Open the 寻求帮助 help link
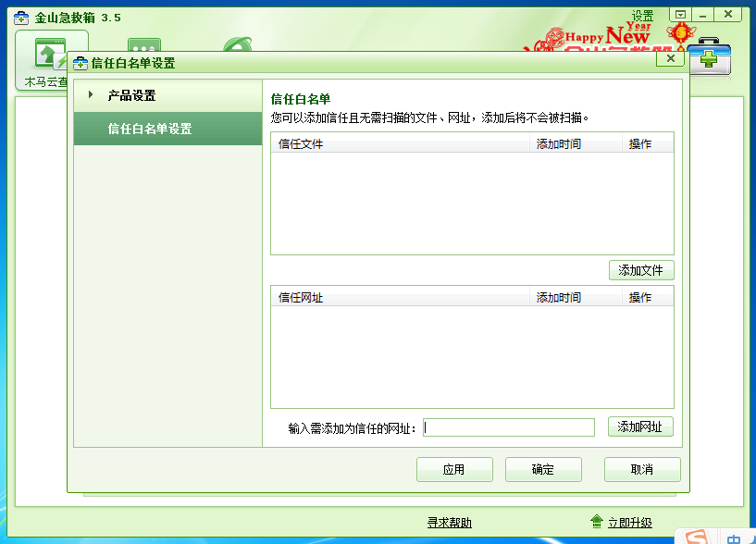The width and height of the screenshot is (756, 544). [449, 523]
